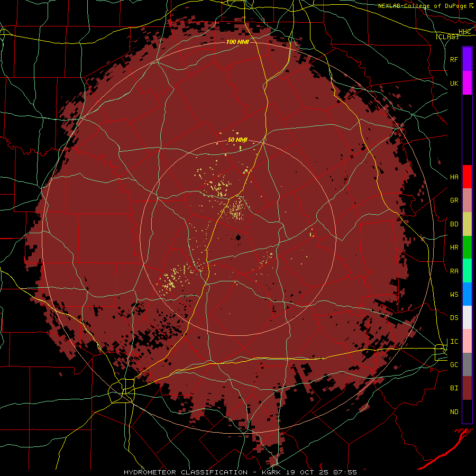This screenshot has height=476, width=476.
Task: Click the magenta UK legend color swatch
Action: coord(467,83)
